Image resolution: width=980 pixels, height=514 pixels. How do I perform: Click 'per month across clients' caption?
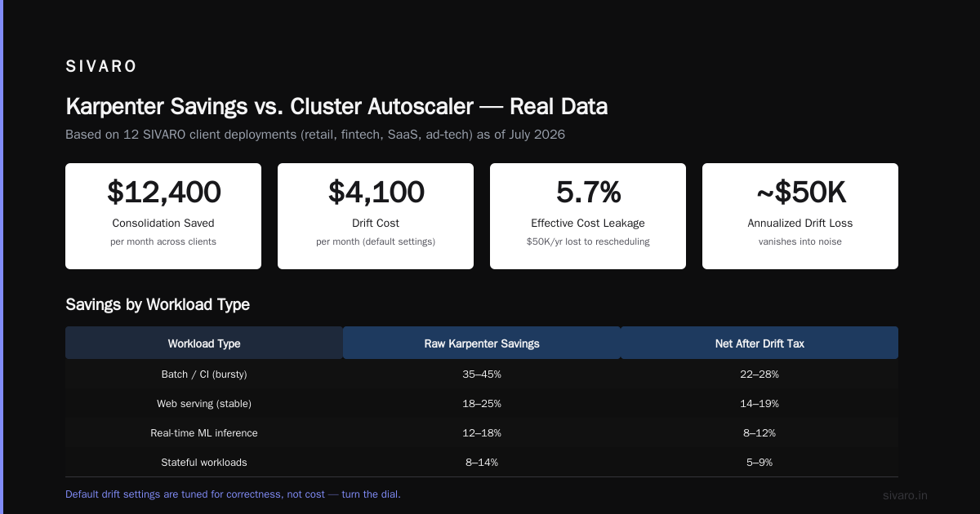point(163,241)
